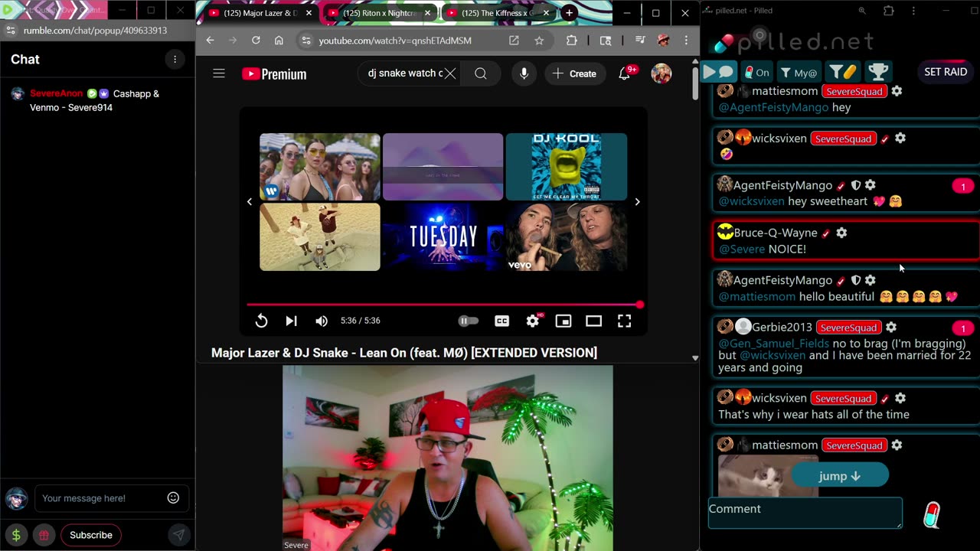The image size is (980, 551).
Task: Toggle the My@ mentions filter
Action: click(x=799, y=72)
